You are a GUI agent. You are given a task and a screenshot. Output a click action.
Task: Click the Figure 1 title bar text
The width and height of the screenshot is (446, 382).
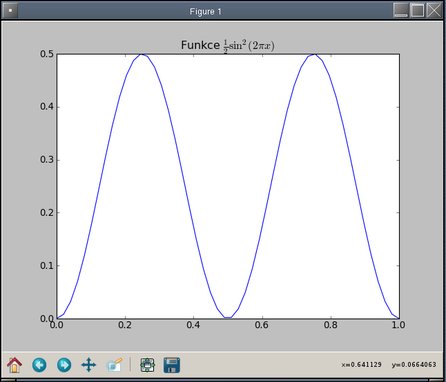tap(205, 12)
